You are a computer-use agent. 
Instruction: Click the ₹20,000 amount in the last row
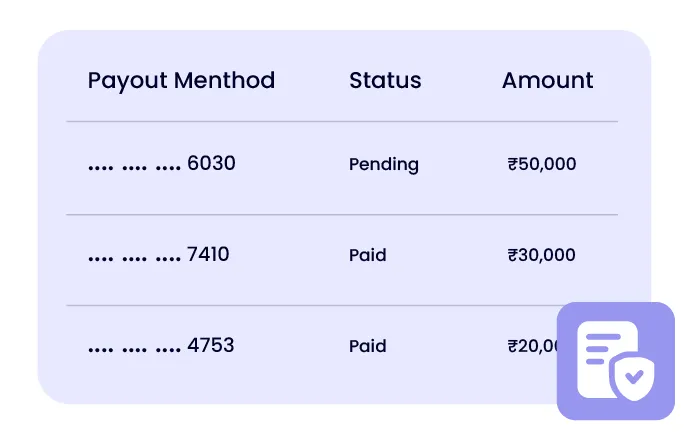pyautogui.click(x=532, y=346)
